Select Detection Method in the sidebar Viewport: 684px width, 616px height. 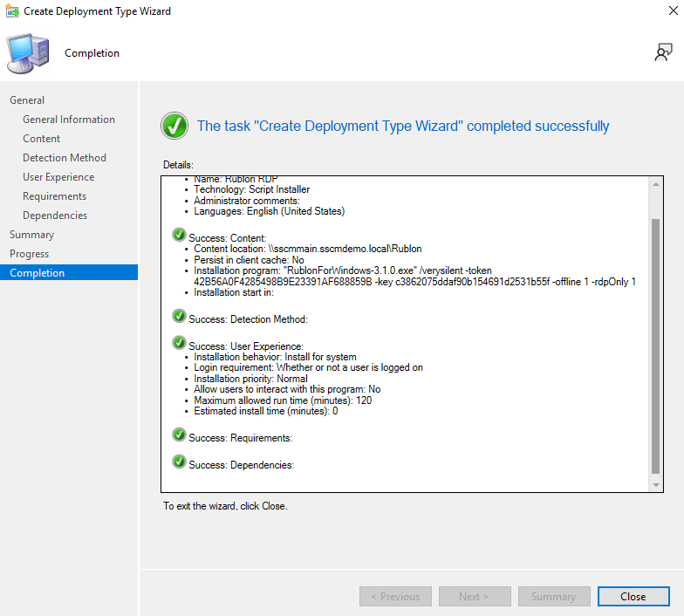65,158
